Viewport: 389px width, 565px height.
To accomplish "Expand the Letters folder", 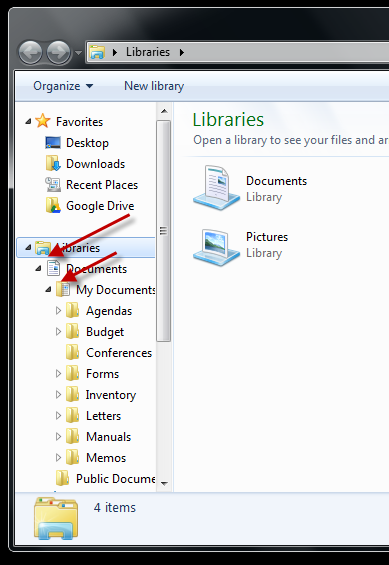I will tap(58, 415).
